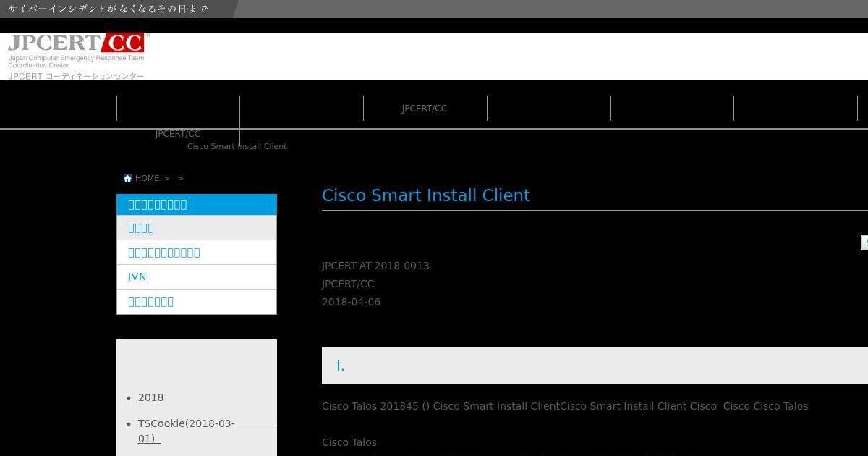Click the home icon in breadcrumb
Viewport: 868px width, 456px height.
127,178
